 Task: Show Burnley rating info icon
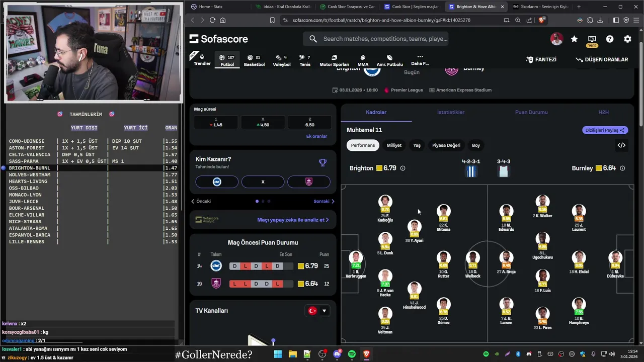pos(622,168)
